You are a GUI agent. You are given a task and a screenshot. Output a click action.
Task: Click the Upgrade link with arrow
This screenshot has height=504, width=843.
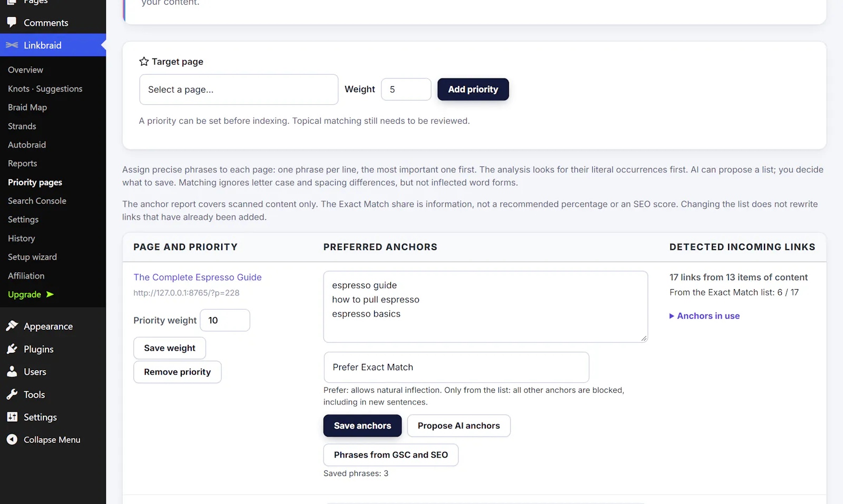click(31, 294)
